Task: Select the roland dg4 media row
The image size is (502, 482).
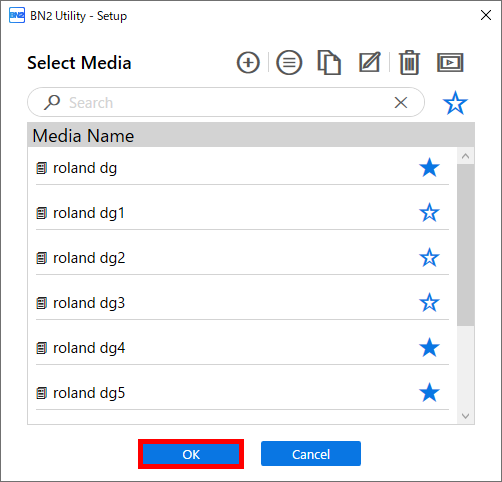Action: click(x=242, y=348)
